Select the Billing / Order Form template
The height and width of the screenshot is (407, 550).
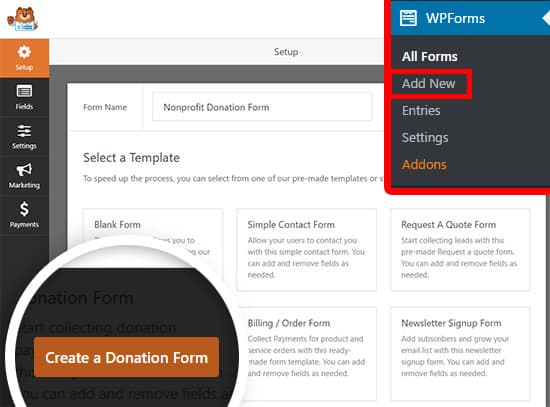306,354
